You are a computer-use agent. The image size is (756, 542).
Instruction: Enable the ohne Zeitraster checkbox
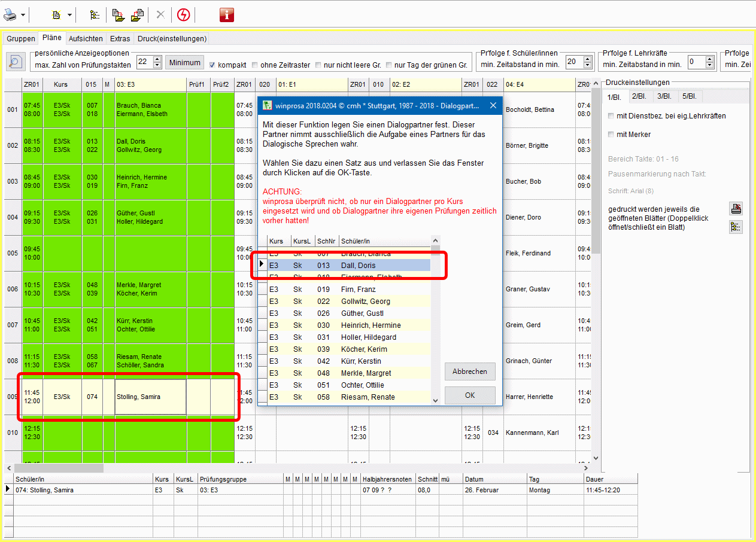pos(255,65)
